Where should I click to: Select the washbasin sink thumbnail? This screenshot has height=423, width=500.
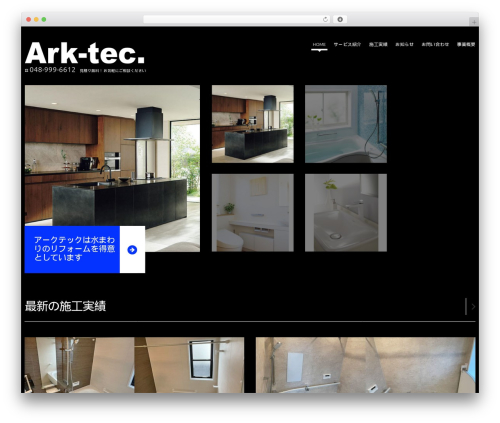(346, 213)
